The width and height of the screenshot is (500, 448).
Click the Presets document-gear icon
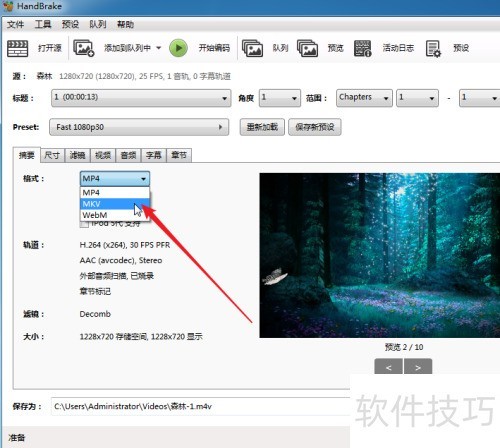[433, 49]
